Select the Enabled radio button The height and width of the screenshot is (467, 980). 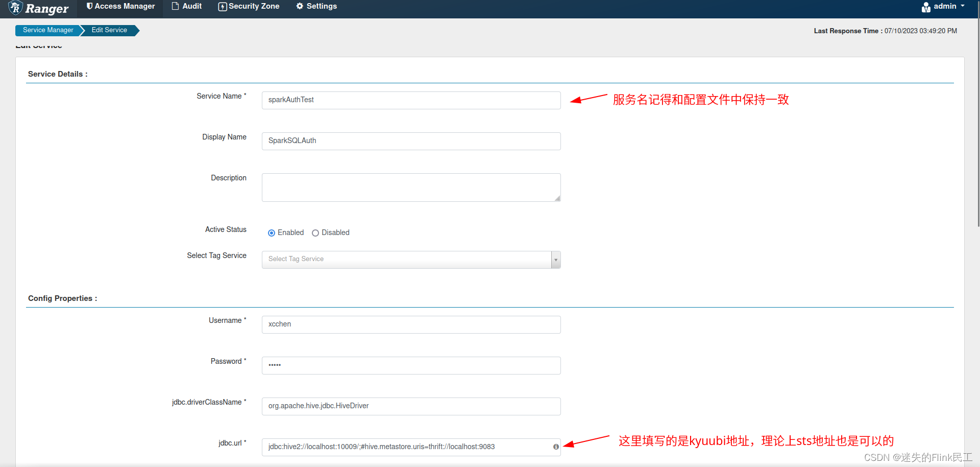coord(272,233)
